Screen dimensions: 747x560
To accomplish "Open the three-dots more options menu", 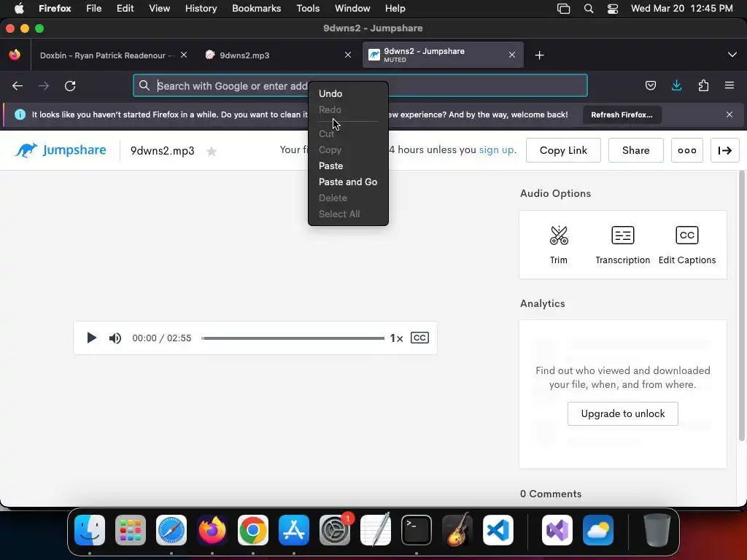I will coord(687,150).
